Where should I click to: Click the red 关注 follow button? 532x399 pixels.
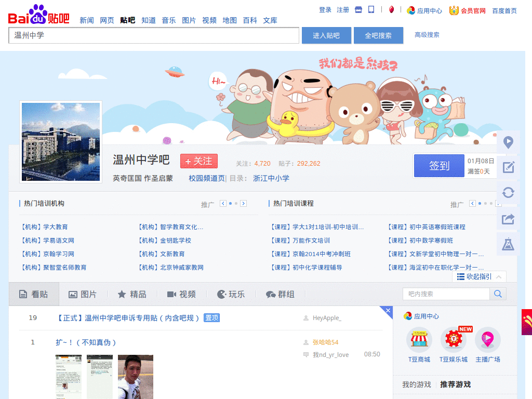[x=199, y=161]
